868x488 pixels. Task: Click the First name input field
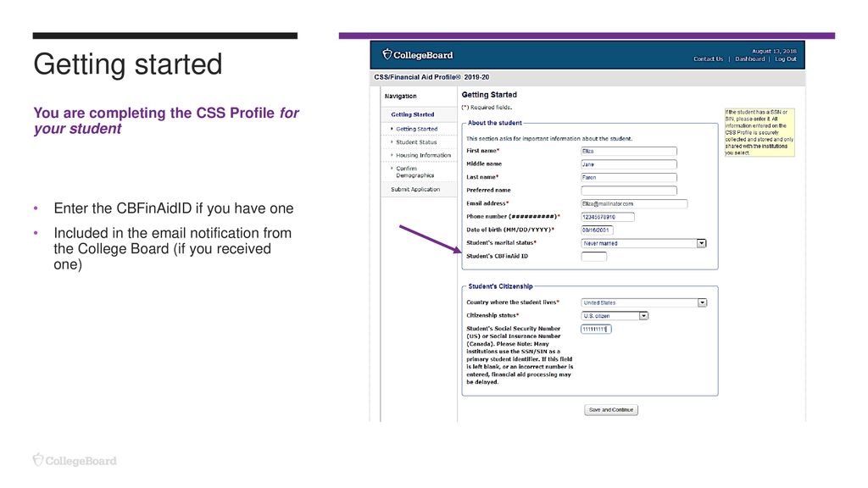click(629, 151)
